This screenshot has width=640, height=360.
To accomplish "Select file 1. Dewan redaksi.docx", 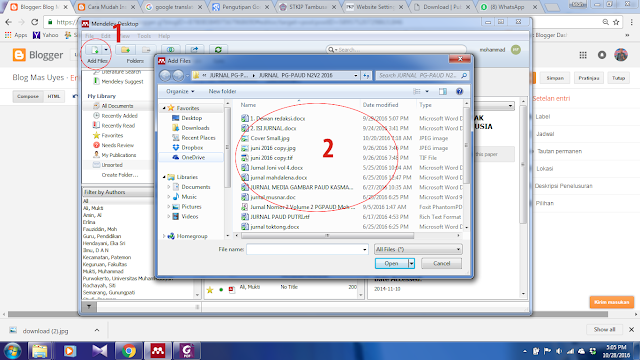I will tap(278, 118).
